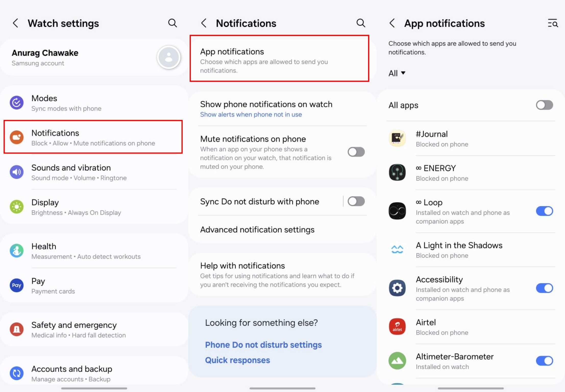Open the sort options in App notifications

[552, 23]
